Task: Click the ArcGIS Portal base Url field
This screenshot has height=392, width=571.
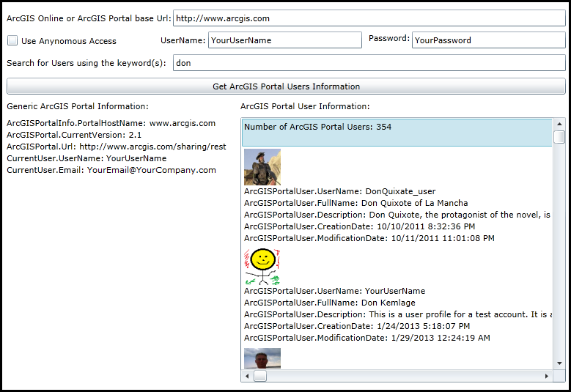Action: pos(369,18)
